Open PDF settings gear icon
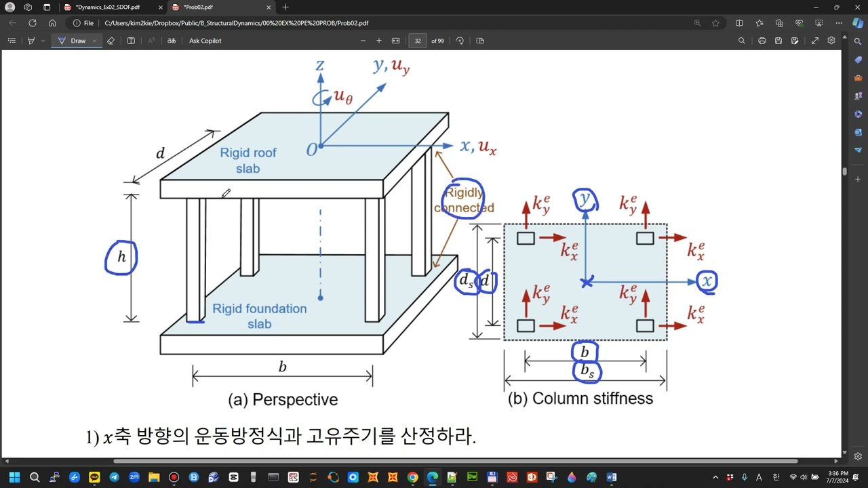The height and width of the screenshot is (488, 868). coord(831,41)
